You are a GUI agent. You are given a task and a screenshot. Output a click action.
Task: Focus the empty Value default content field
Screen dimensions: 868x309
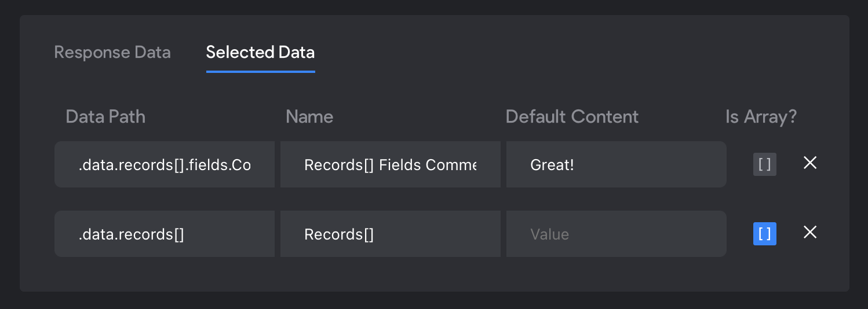[x=616, y=234]
